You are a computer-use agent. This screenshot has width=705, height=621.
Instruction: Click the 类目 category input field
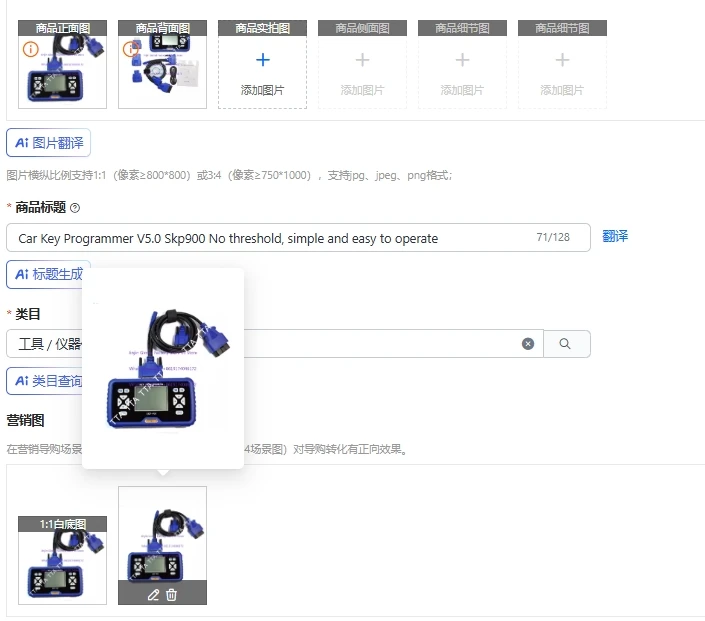coord(275,344)
